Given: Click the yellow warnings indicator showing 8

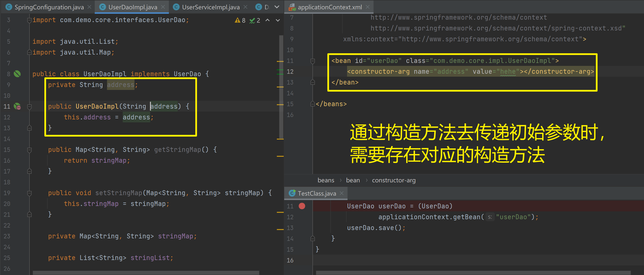Looking at the screenshot, I should 240,20.
